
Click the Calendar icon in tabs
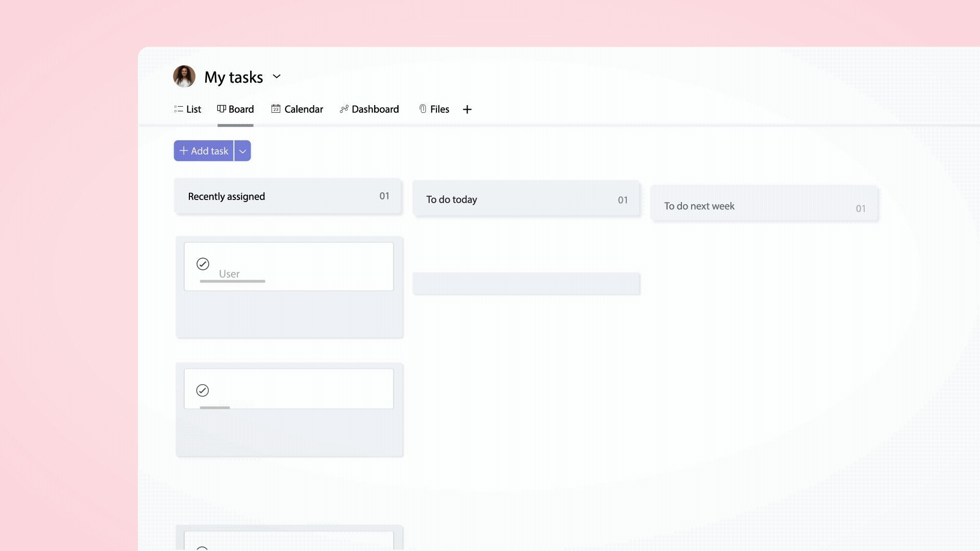(x=276, y=109)
